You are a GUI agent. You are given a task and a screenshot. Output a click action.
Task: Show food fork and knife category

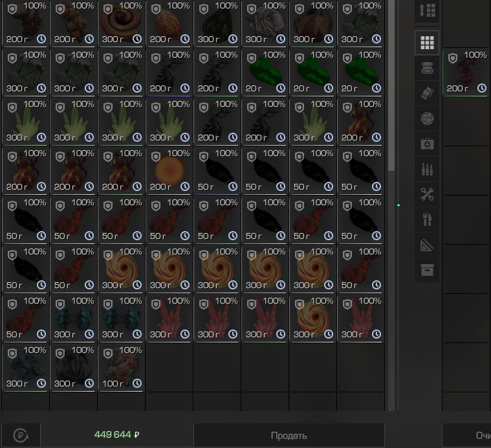point(427,219)
